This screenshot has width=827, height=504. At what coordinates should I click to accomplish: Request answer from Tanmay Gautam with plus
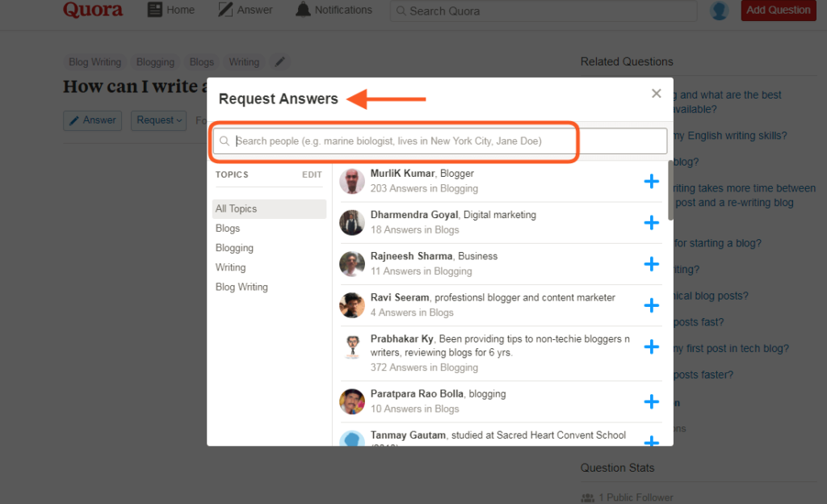click(x=652, y=441)
